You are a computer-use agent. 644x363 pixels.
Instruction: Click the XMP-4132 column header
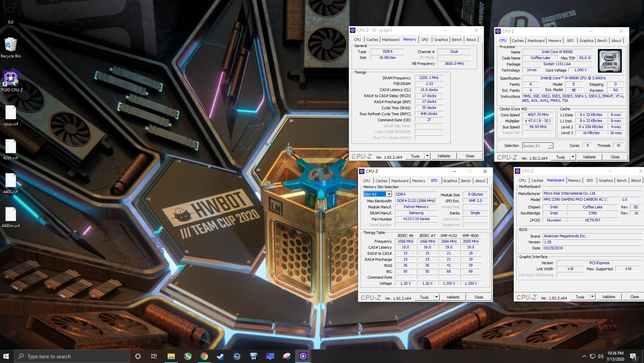pyautogui.click(x=449, y=236)
